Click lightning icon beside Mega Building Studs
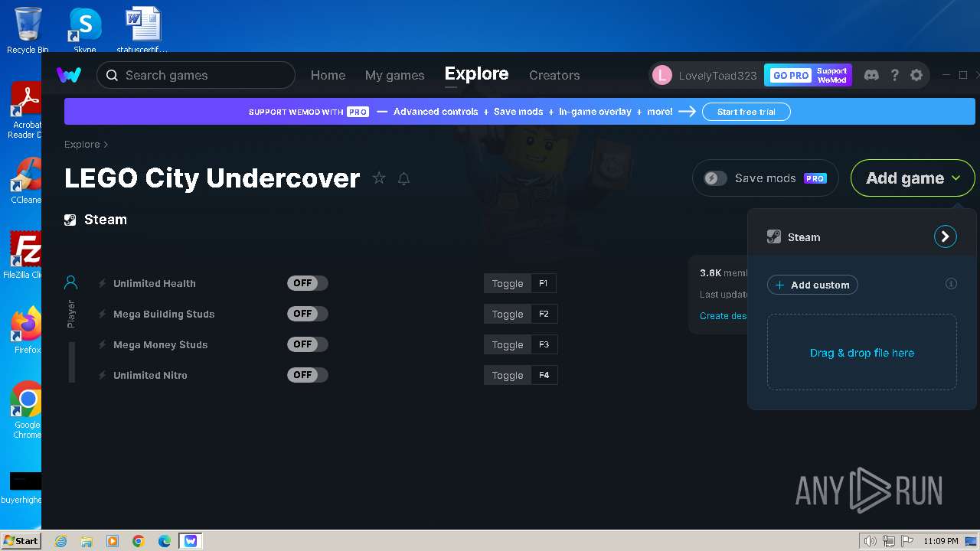 (103, 314)
